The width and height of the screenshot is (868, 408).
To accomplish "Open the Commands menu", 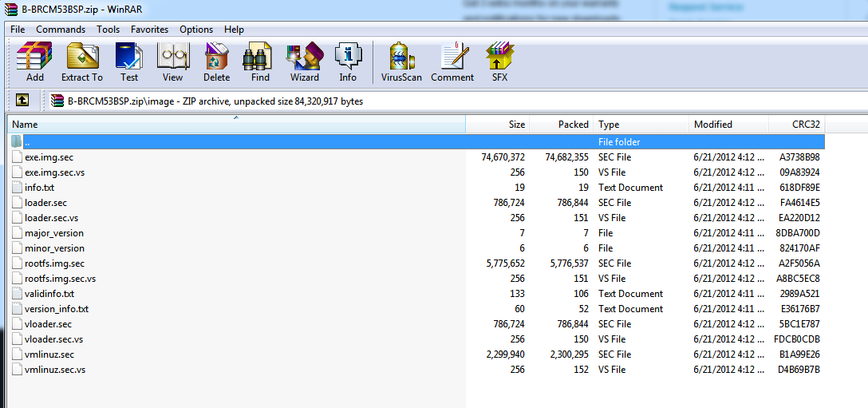I will click(61, 30).
